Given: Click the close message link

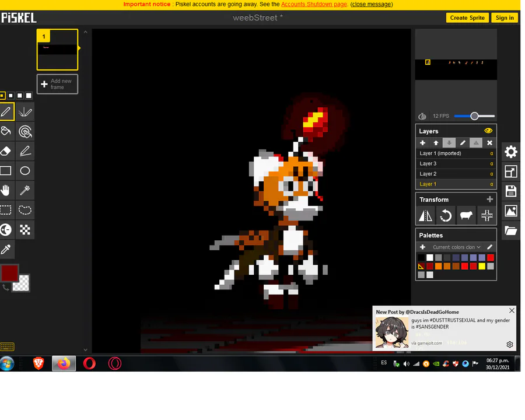Looking at the screenshot, I should (372, 4).
